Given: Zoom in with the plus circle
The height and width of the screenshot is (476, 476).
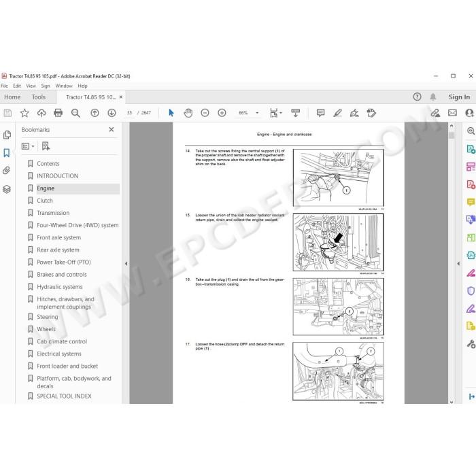Looking at the screenshot, I should pyautogui.click(x=222, y=113).
